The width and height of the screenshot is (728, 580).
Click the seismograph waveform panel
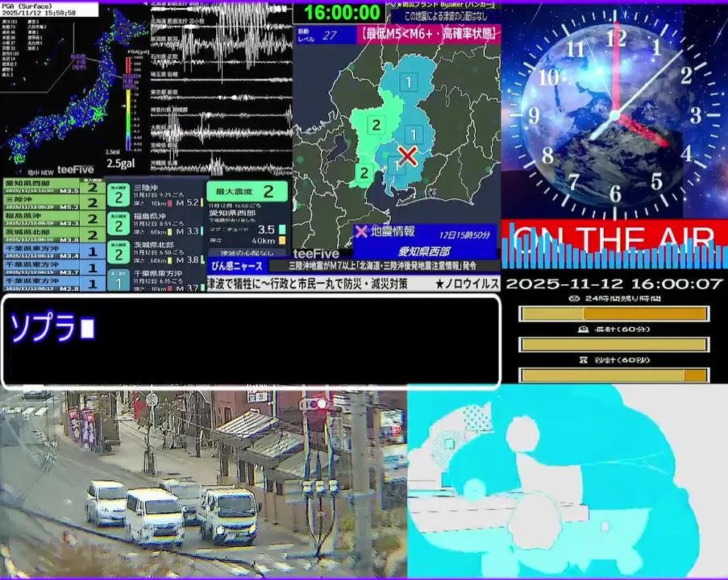[222, 88]
